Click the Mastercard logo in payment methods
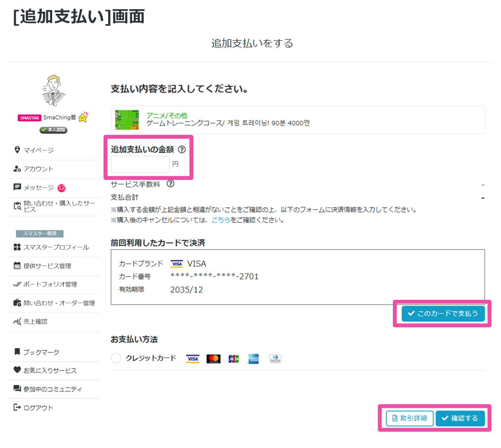This screenshot has height=448, width=501. click(x=213, y=359)
